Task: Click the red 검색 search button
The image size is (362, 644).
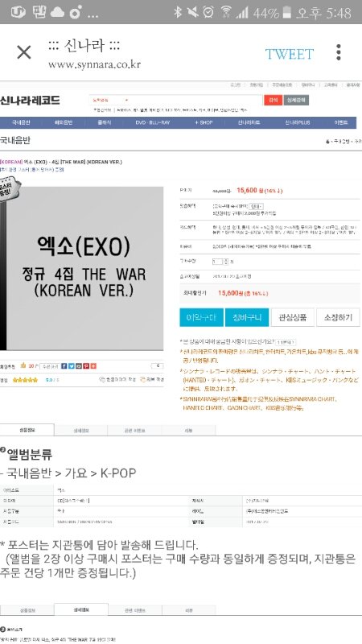Action: pos(273,100)
